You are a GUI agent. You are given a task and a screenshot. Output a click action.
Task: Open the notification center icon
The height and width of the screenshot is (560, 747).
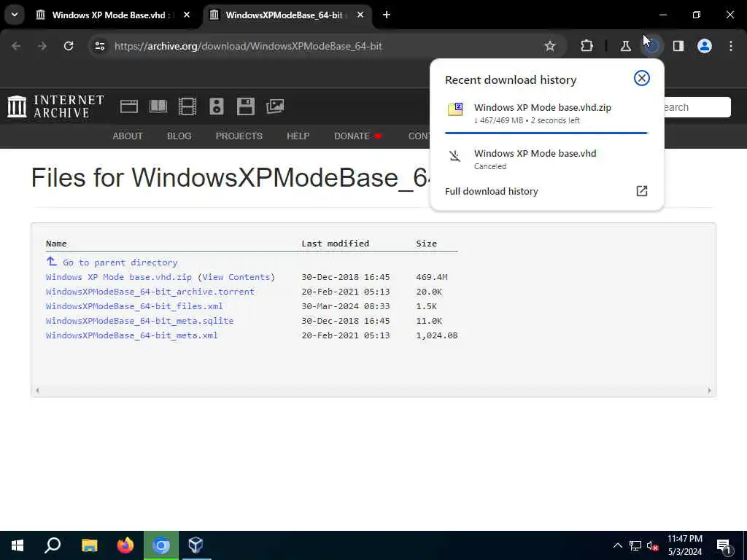[724, 545]
